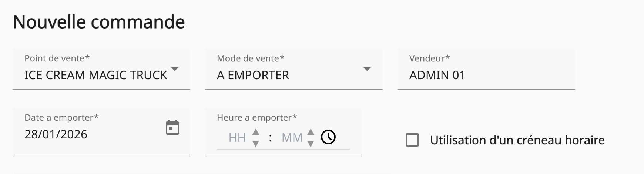Viewport: 644px width, 174px height.
Task: Enable the créneau horaire checkbox
Action: 412,140
